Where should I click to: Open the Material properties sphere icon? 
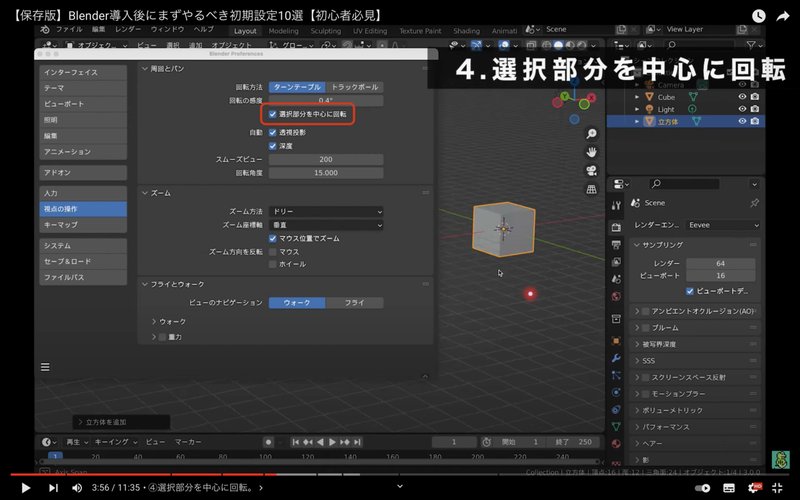(616, 443)
